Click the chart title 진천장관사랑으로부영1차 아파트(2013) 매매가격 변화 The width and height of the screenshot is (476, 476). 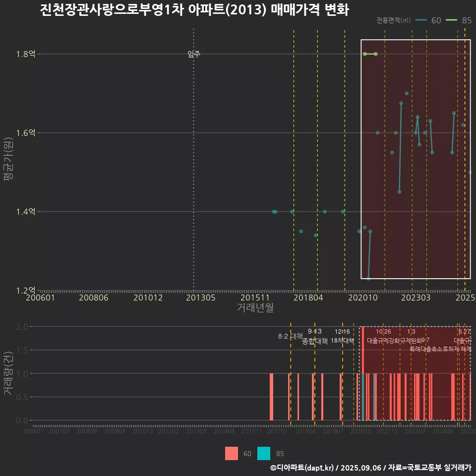(x=194, y=10)
